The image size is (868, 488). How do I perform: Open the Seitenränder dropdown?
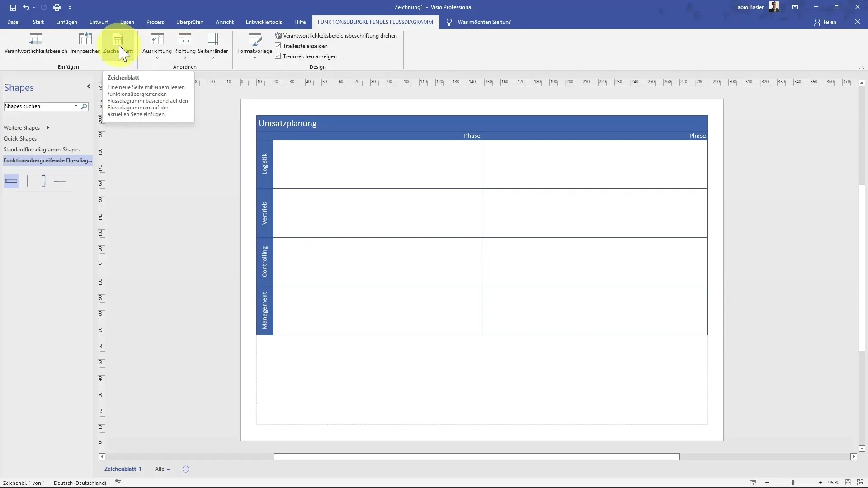[213, 46]
